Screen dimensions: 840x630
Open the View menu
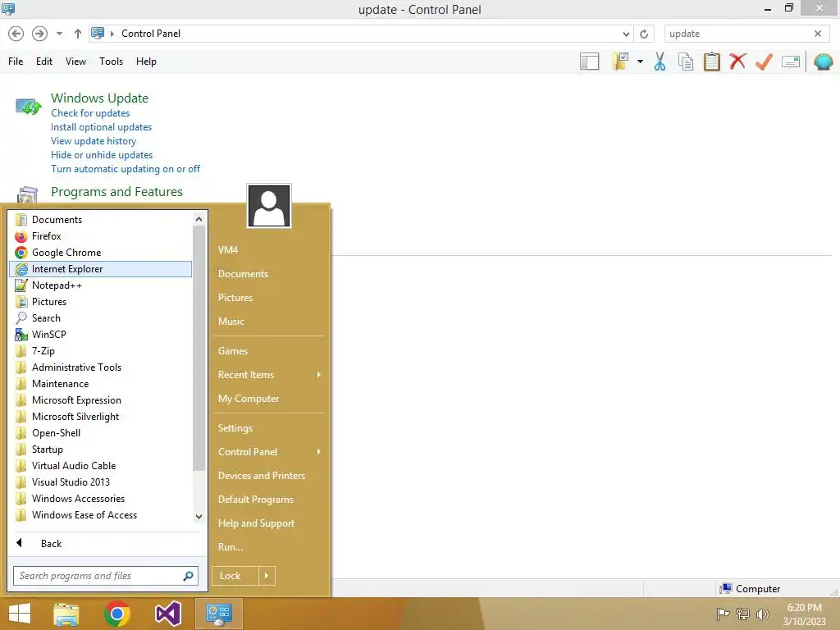pyautogui.click(x=75, y=62)
